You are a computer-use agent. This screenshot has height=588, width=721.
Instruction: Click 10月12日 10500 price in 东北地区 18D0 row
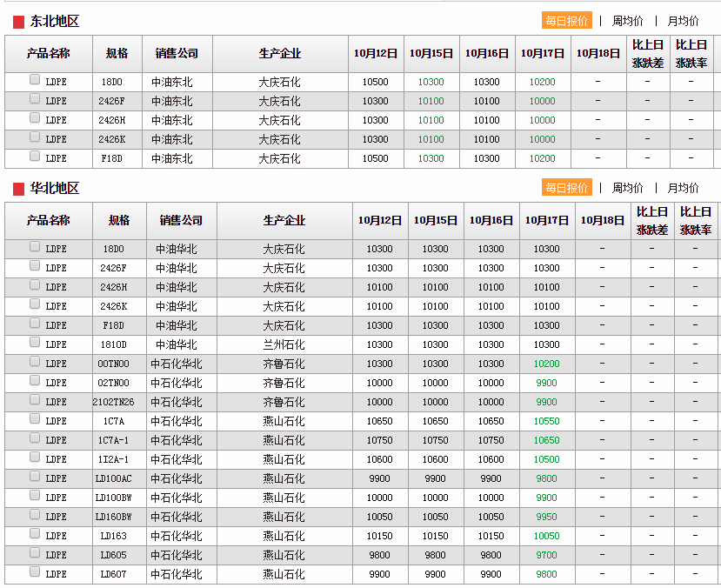375,82
